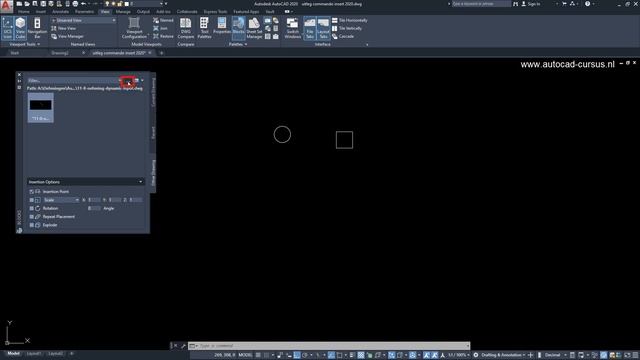Toggle the Insertion Point checkbox

coord(31,191)
